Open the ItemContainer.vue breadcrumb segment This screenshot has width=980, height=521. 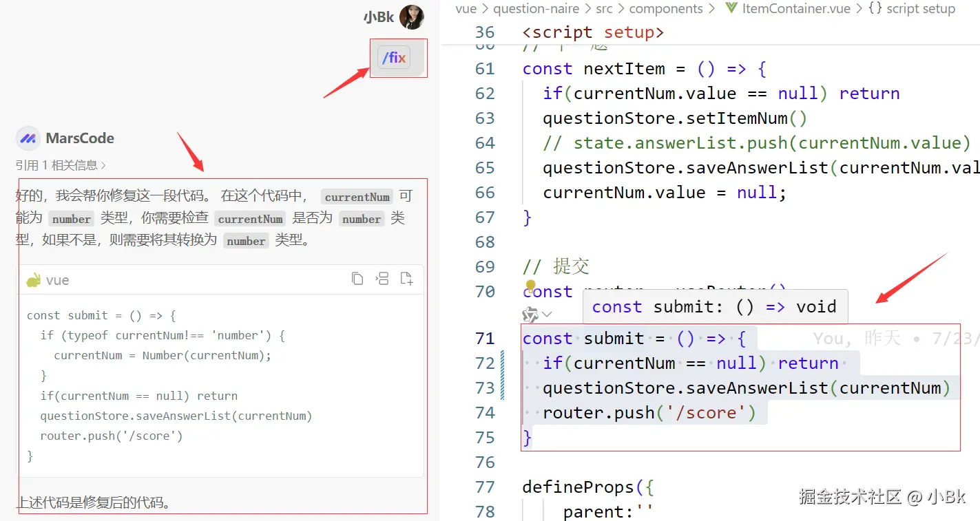point(796,9)
